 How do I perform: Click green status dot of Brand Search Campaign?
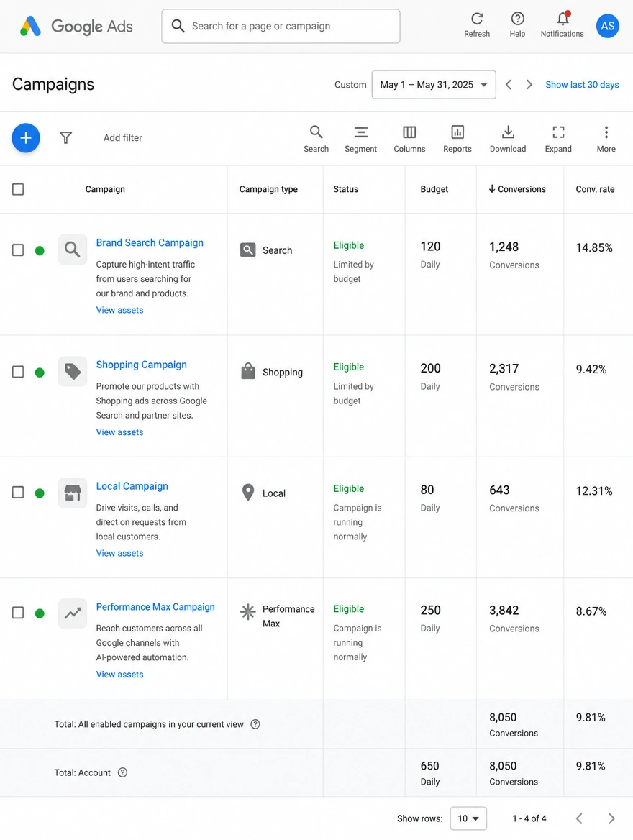[40, 251]
